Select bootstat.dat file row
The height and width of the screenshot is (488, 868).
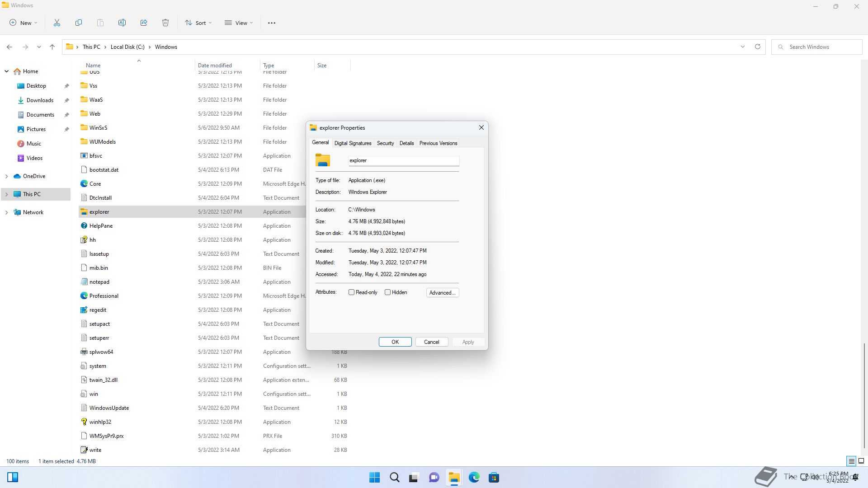[x=192, y=170]
